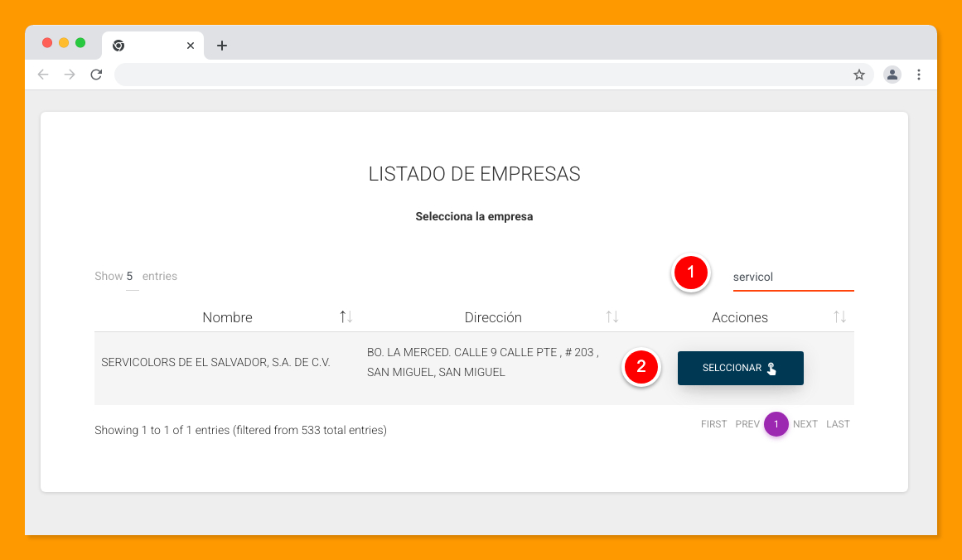Go to LAST page of results
This screenshot has width=962, height=560.
pyautogui.click(x=838, y=424)
